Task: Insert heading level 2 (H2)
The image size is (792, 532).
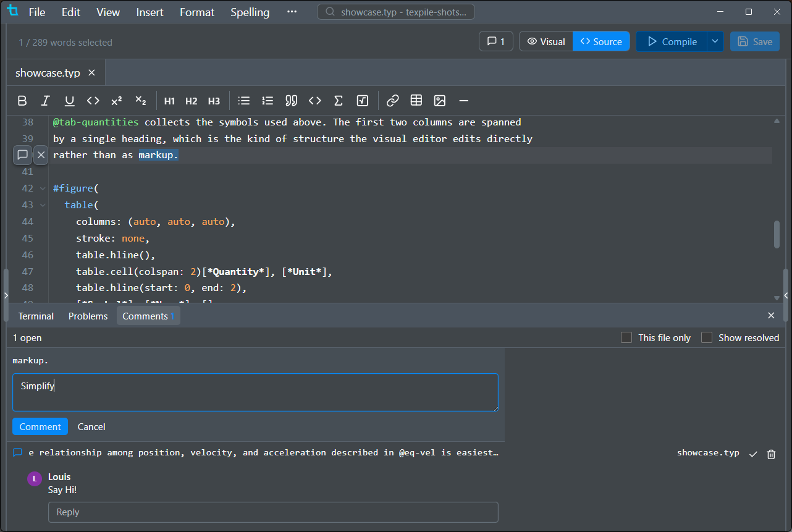Action: pyautogui.click(x=192, y=101)
